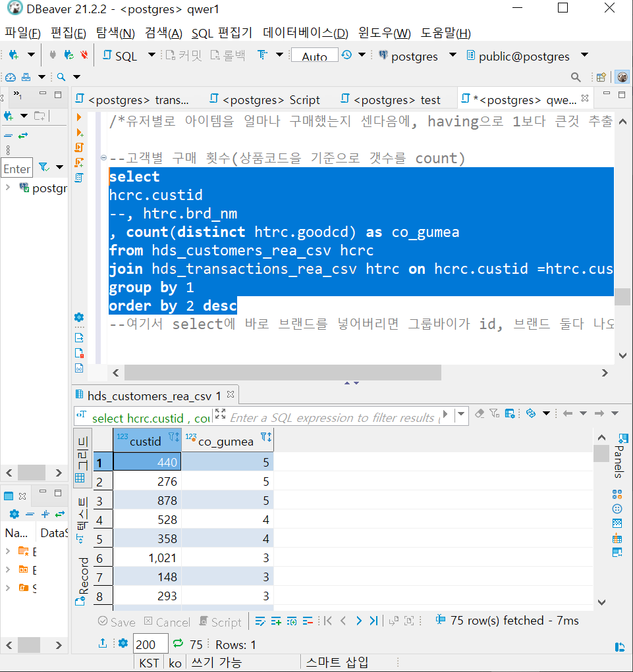The height and width of the screenshot is (672, 633).
Task: Open refresh options dropdown in results
Action: (x=546, y=413)
